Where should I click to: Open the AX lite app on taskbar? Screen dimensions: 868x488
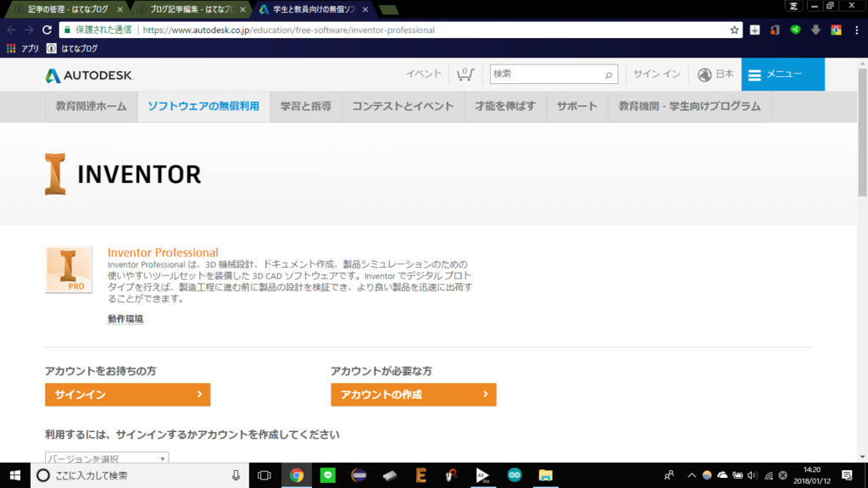point(482,475)
